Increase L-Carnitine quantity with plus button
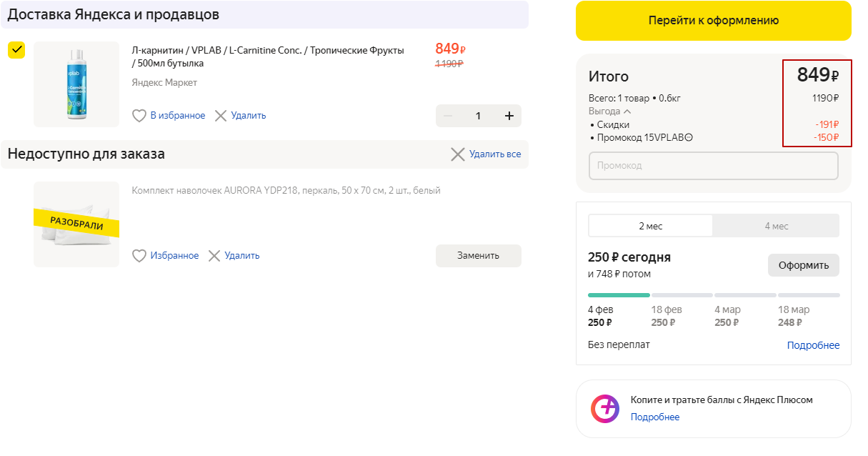The width and height of the screenshot is (868, 456). [x=509, y=116]
